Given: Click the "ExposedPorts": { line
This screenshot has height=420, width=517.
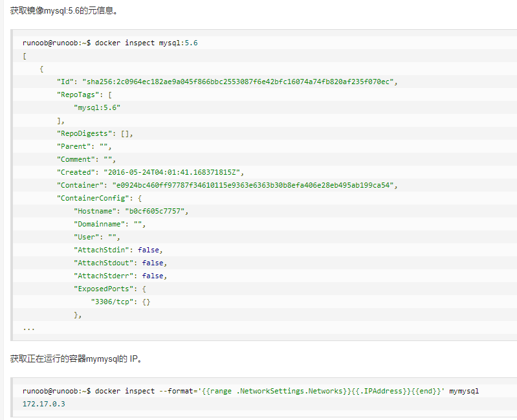Looking at the screenshot, I should click(x=110, y=289).
